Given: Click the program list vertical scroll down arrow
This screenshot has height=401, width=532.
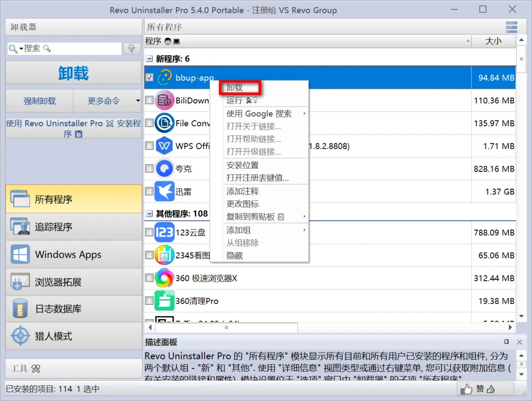Looking at the screenshot, I should pos(521,316).
